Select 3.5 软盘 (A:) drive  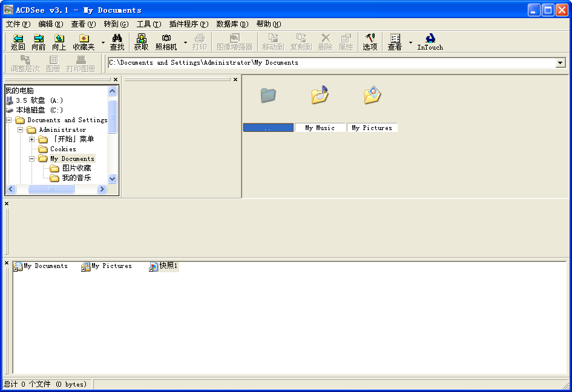[x=39, y=100]
